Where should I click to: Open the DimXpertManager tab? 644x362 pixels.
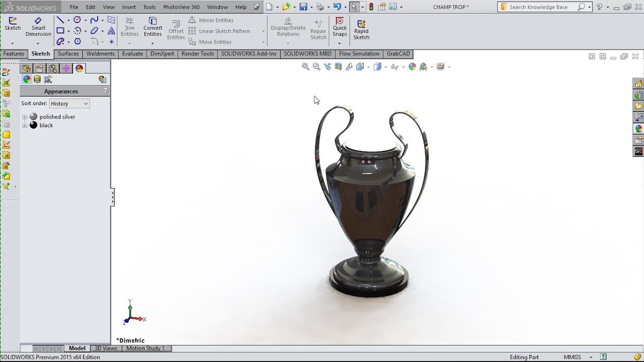[x=66, y=68]
